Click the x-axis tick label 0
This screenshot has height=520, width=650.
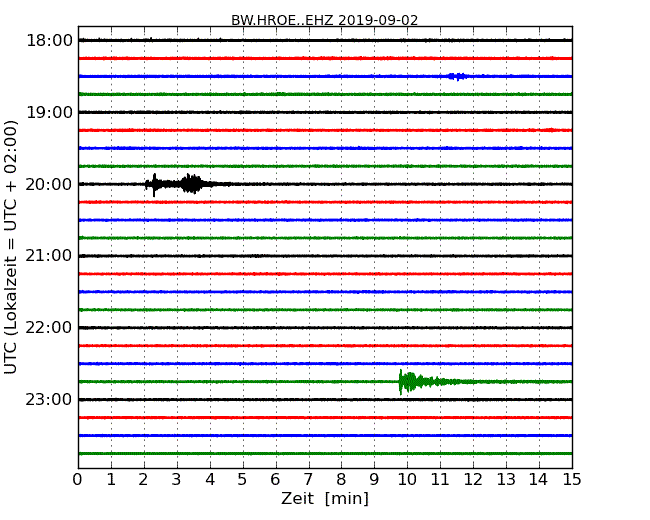[78, 479]
